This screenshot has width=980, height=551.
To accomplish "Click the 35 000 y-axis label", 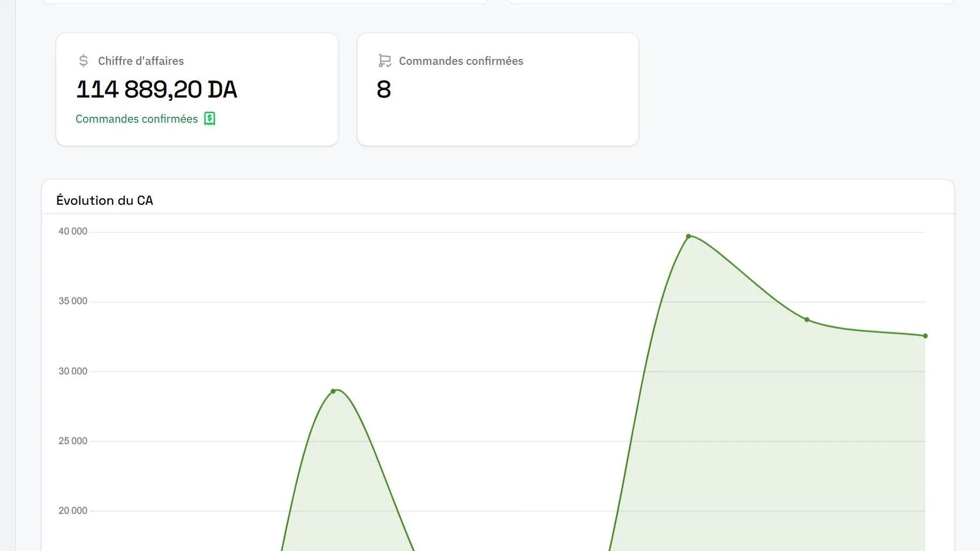I will tap(73, 301).
